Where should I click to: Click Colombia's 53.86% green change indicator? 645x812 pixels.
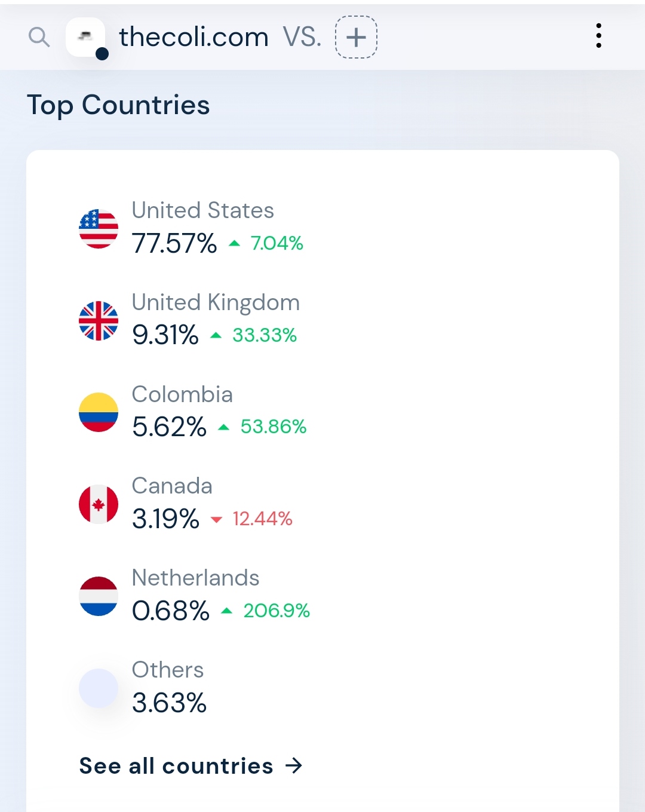(273, 427)
